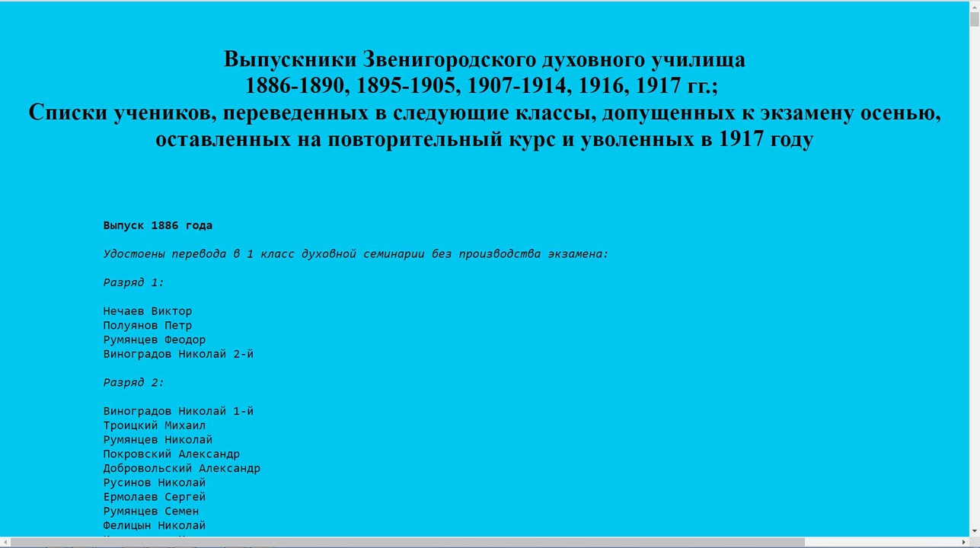The image size is (980, 548).
Task: Click the name 'Румянцев Семен'
Action: coord(151,511)
